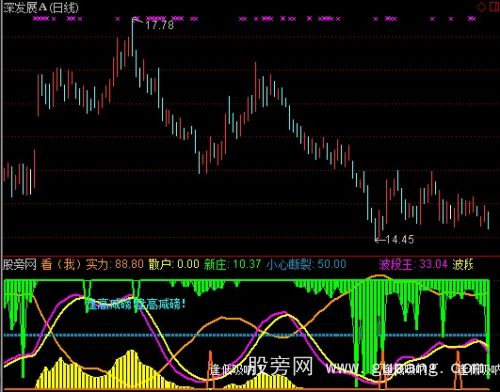Click the red diamond icon at top right
The height and width of the screenshot is (392, 500).
click(x=481, y=7)
